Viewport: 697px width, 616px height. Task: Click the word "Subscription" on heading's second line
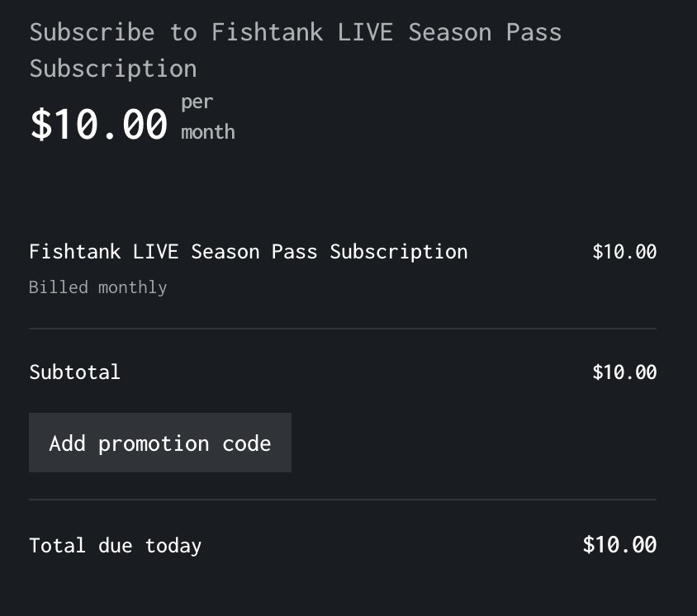click(113, 68)
